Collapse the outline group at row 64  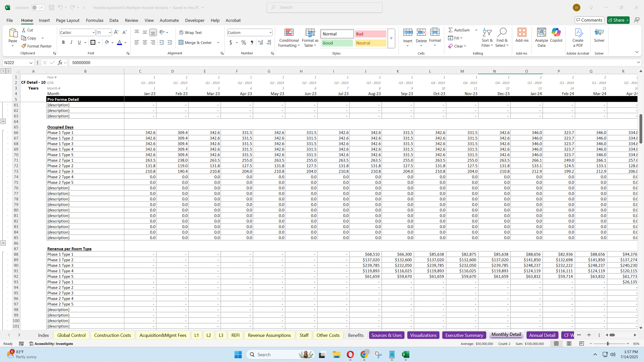click(3, 121)
